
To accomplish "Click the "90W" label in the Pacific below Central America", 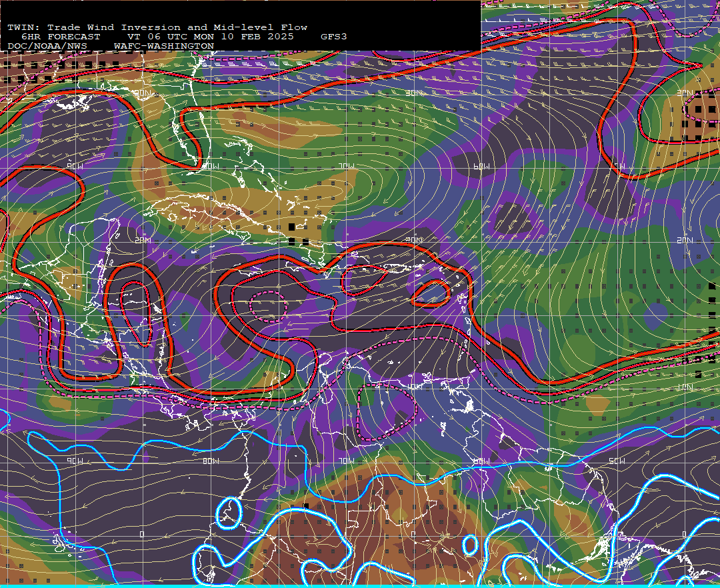I will pyautogui.click(x=75, y=461).
